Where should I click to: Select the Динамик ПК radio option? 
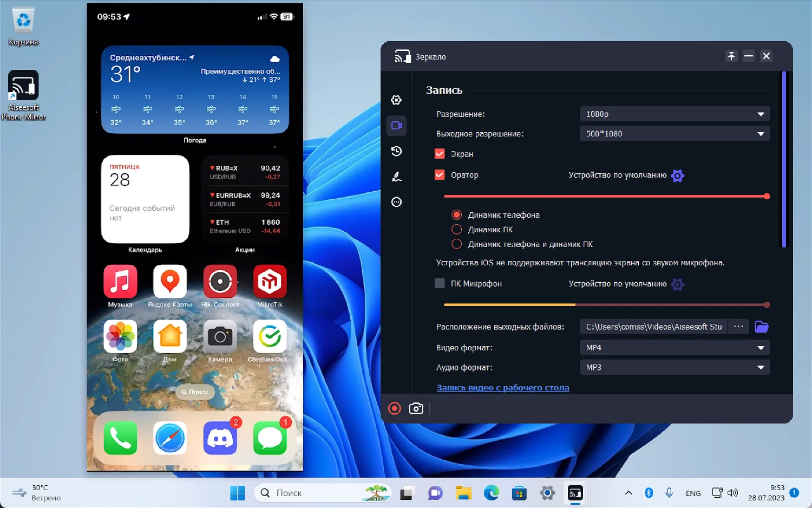(x=457, y=230)
